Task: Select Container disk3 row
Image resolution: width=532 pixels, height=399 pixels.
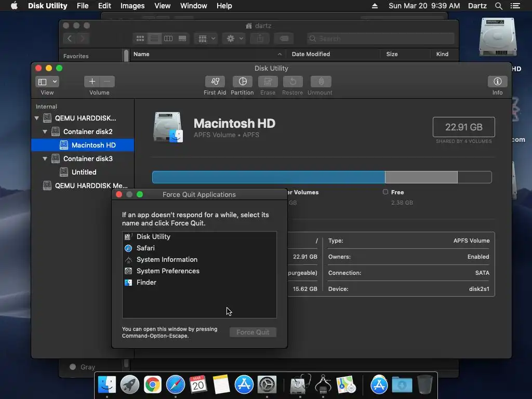Action: tap(83, 159)
